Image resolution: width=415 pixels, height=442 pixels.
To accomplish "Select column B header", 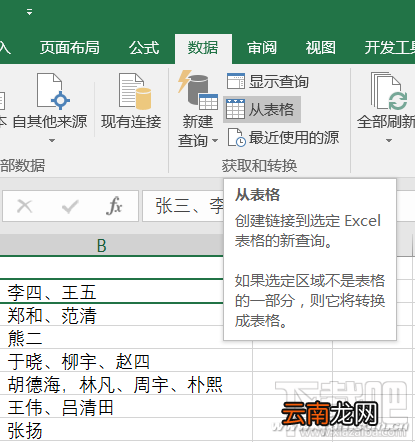I will pyautogui.click(x=112, y=245).
